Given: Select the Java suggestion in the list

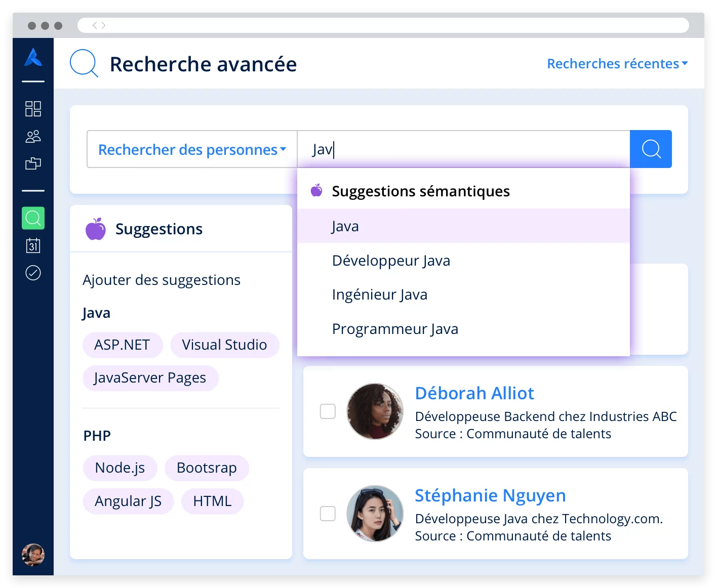Looking at the screenshot, I should tap(345, 226).
